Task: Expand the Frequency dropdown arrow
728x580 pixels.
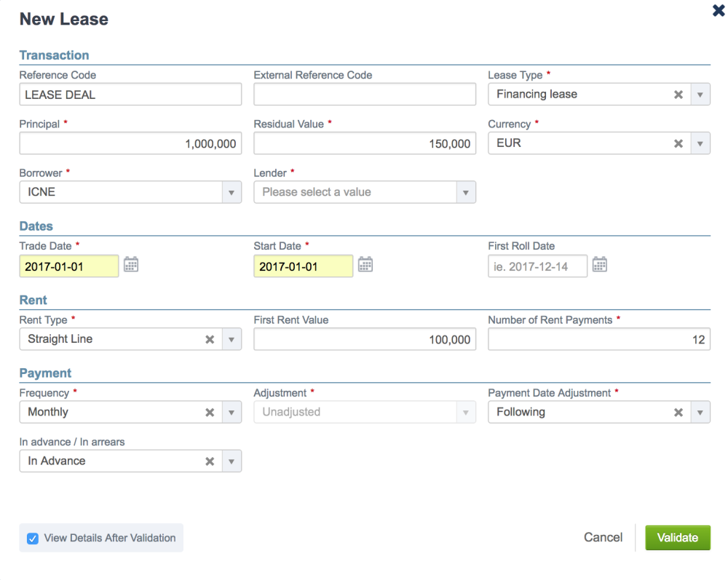Action: tap(232, 413)
